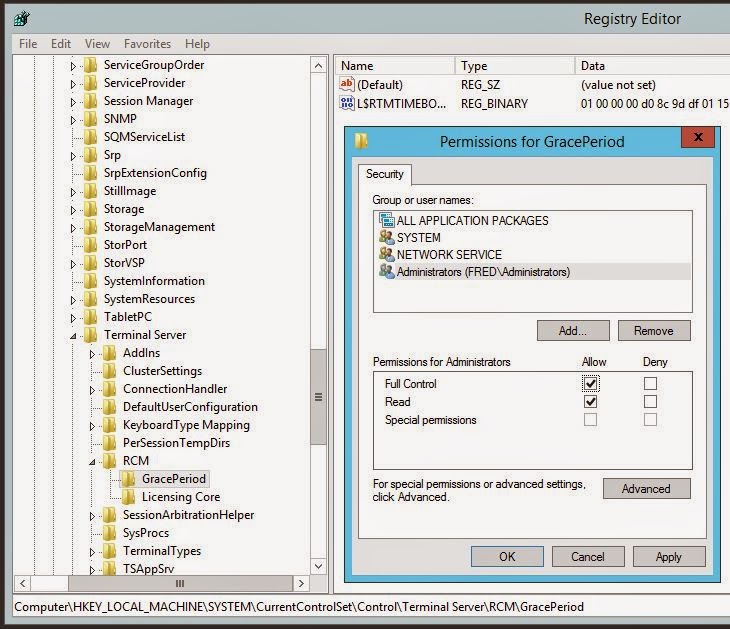
Task: Click the PerSessionTempDirs folder icon
Action: point(109,443)
